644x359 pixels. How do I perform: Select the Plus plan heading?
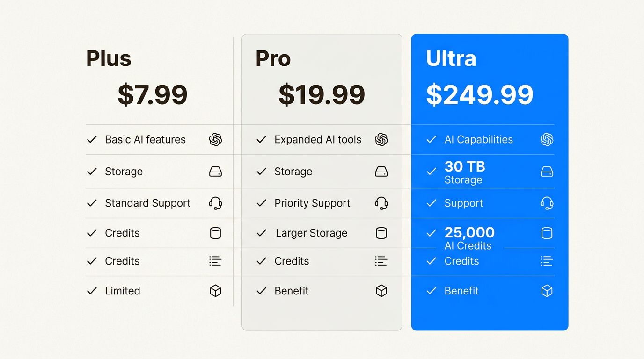pyautogui.click(x=109, y=59)
